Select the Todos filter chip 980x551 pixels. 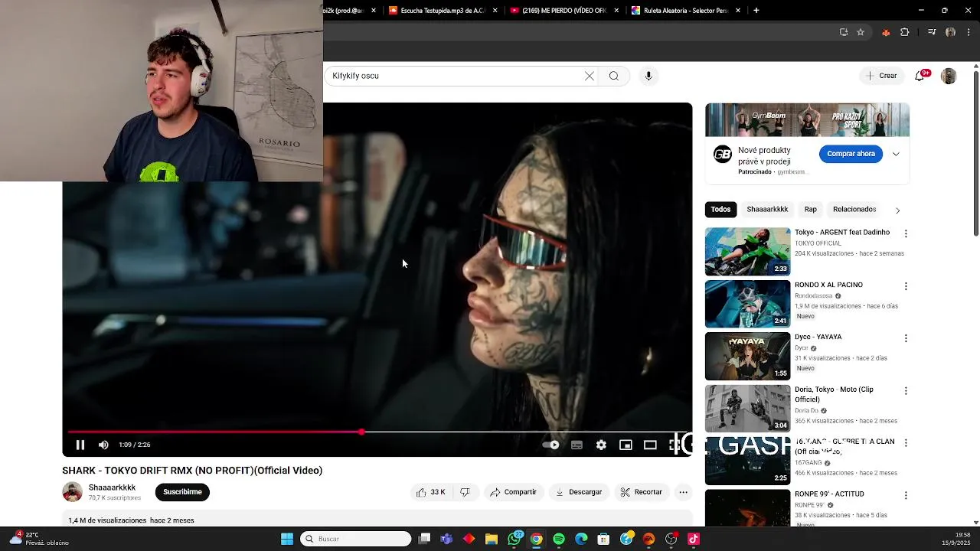pos(720,209)
